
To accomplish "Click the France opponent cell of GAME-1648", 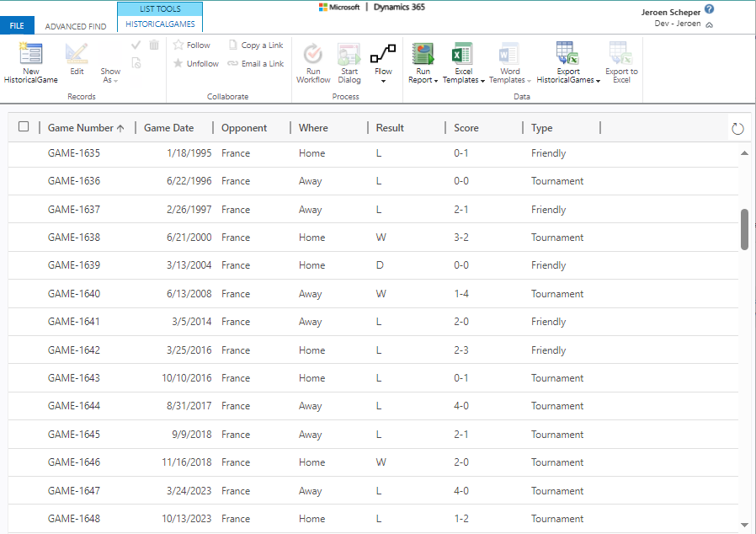I will tap(236, 519).
